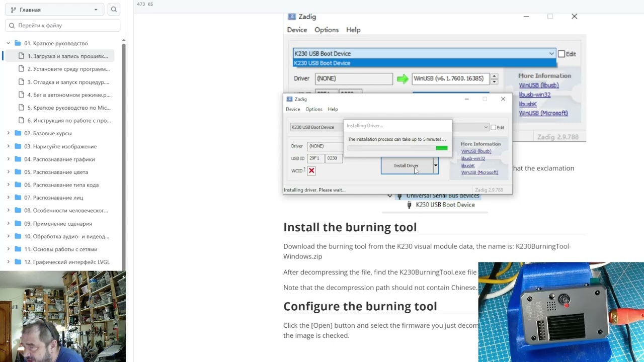Open Help menu in front Zadig window
The image size is (644, 362).
click(333, 109)
